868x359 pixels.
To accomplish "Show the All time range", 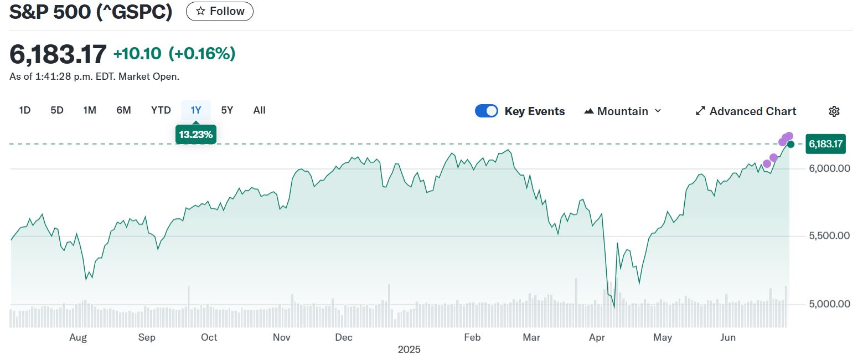I will click(x=259, y=110).
